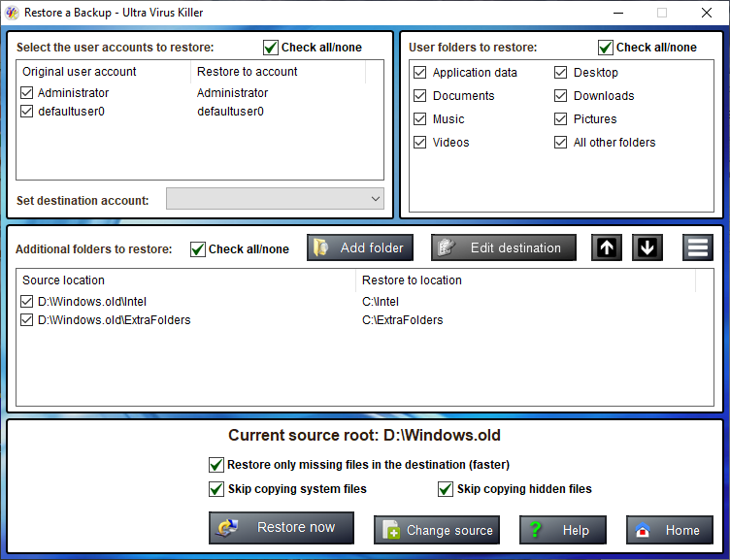Uncheck the D:\Windows.old\ExtraFolders source checkbox
This screenshot has height=560, width=730.
[x=27, y=320]
